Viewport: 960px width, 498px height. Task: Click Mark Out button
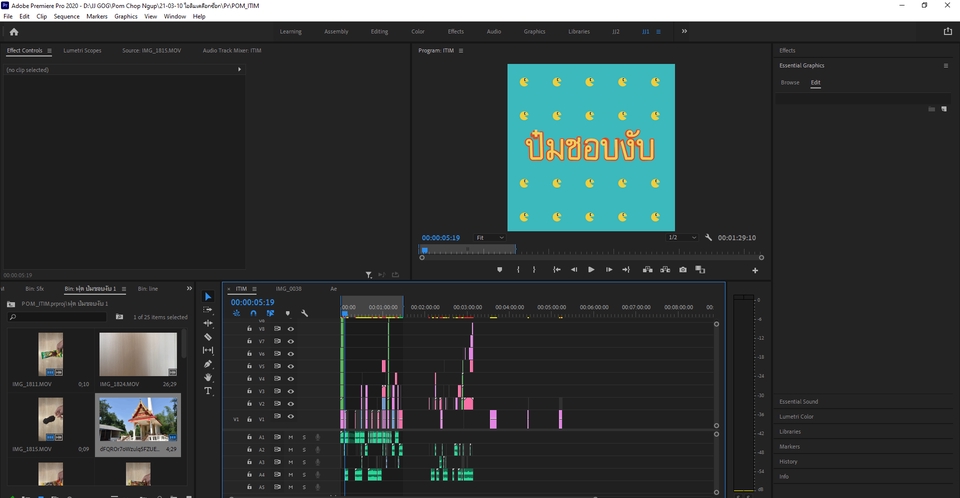click(534, 270)
